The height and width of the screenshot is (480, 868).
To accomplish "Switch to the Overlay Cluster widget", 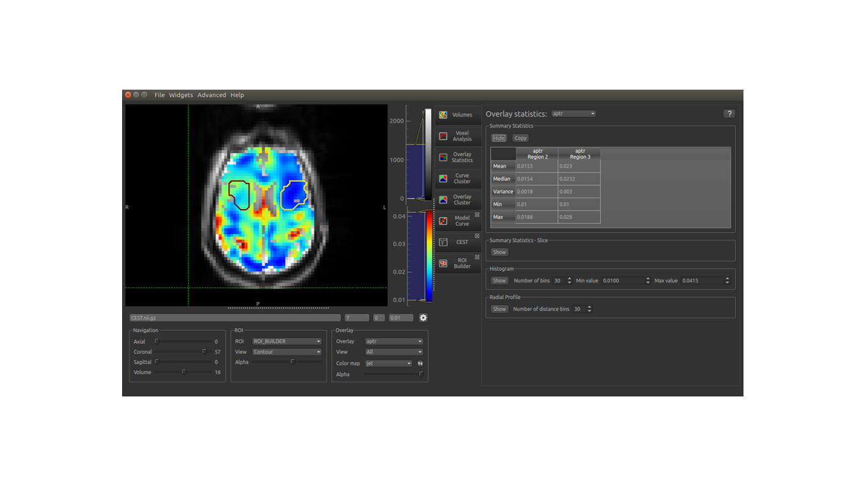I will point(457,199).
